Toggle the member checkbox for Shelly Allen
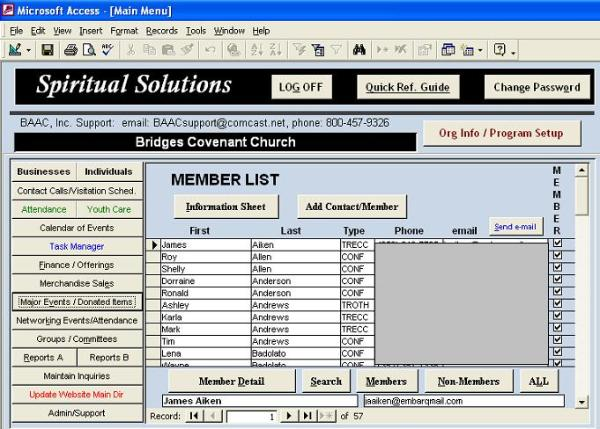This screenshot has height=429, width=600. (x=558, y=267)
